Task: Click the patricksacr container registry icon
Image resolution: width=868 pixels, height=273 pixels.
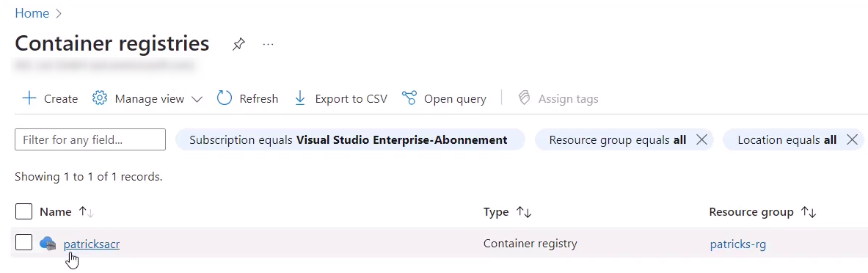Action: (x=48, y=243)
